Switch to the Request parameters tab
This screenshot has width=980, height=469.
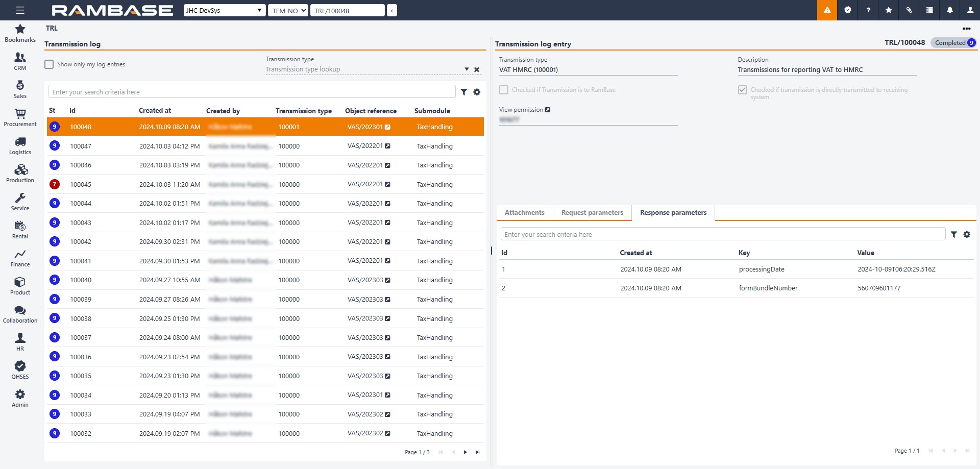(x=592, y=213)
